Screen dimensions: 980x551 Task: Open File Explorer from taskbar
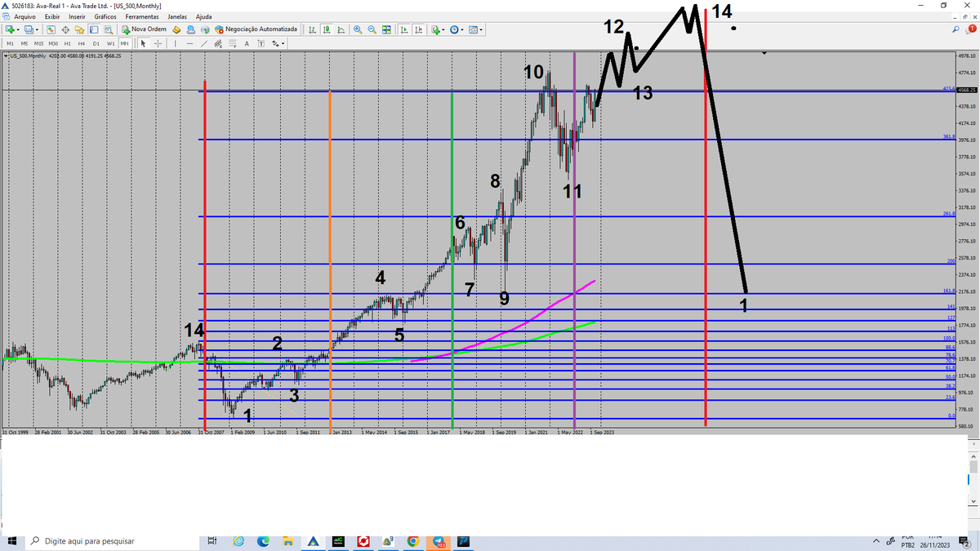click(x=288, y=541)
